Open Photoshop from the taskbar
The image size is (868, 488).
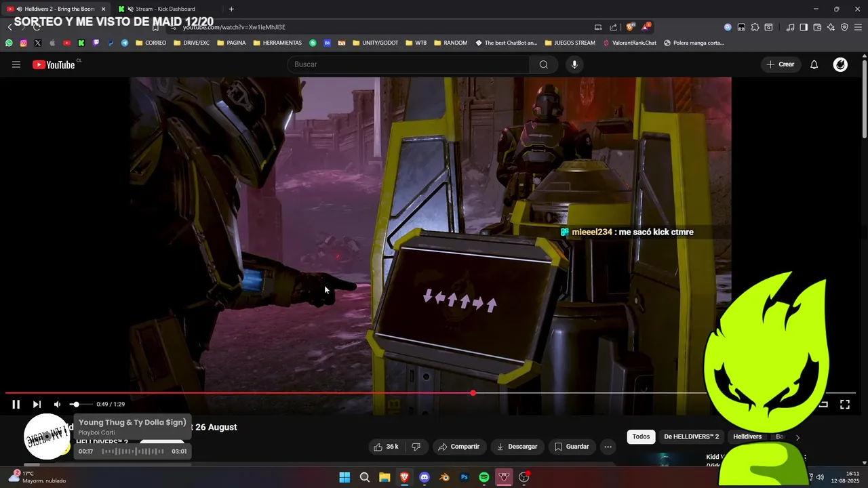pyautogui.click(x=464, y=477)
